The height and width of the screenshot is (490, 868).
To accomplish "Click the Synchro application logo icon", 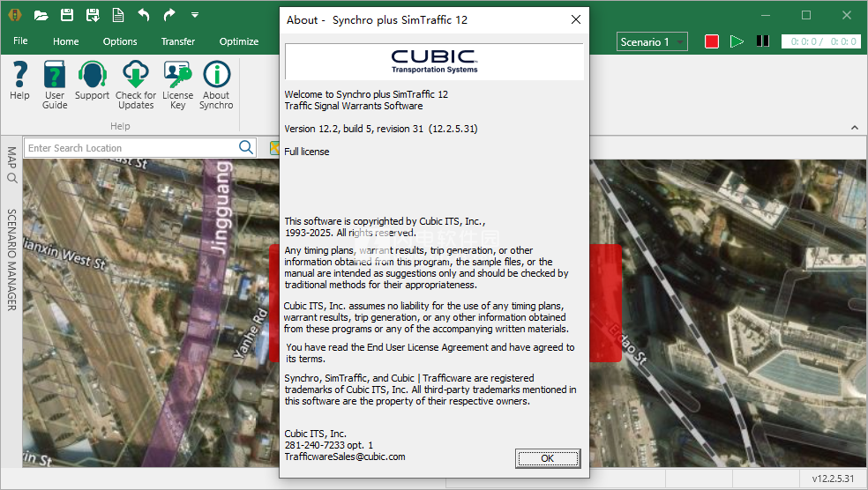I will coord(15,15).
